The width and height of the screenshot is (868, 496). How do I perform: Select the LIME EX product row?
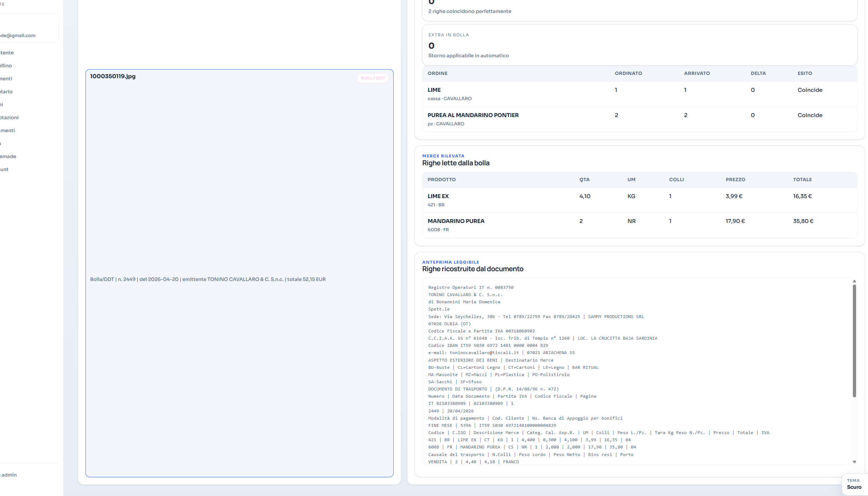[639, 200]
